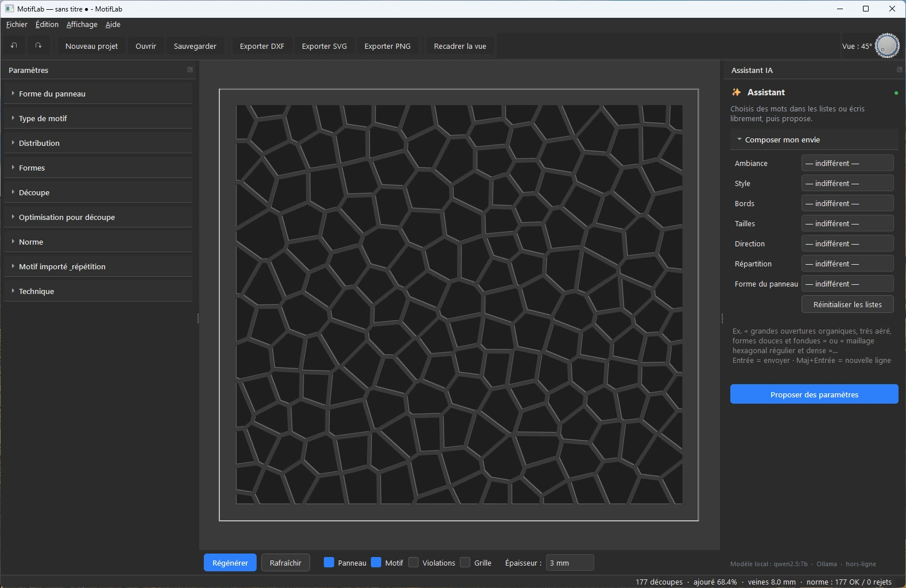Expand the Motif importé répétition section
This screenshot has height=588, width=906.
(98, 266)
